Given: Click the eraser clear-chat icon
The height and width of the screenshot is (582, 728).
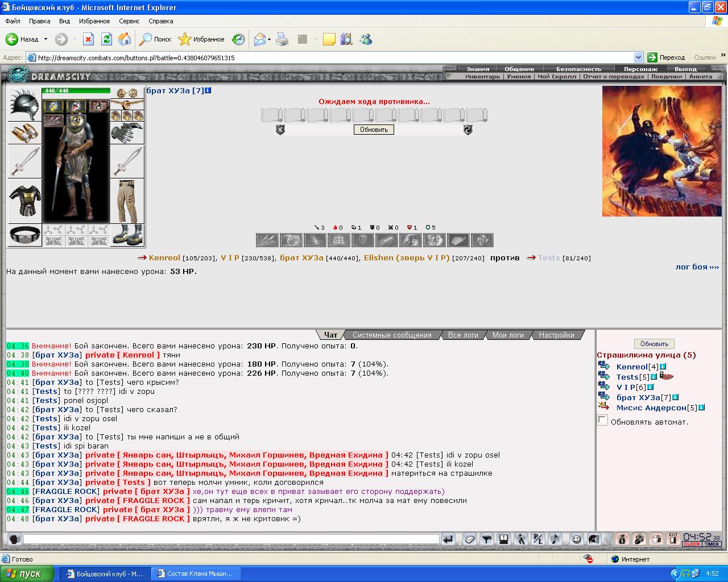Looking at the screenshot, I should [x=469, y=539].
